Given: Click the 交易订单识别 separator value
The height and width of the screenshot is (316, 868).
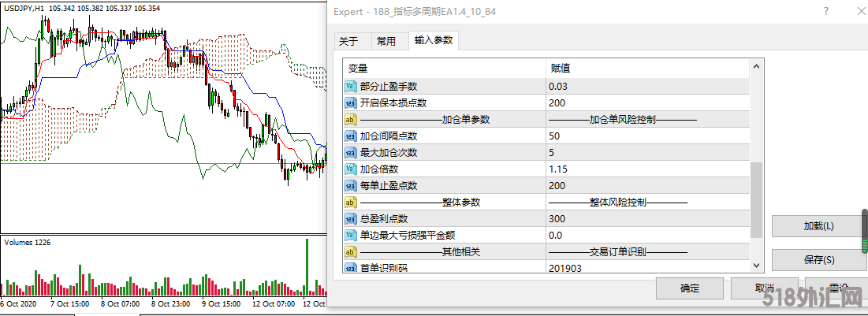Looking at the screenshot, I should click(618, 252).
